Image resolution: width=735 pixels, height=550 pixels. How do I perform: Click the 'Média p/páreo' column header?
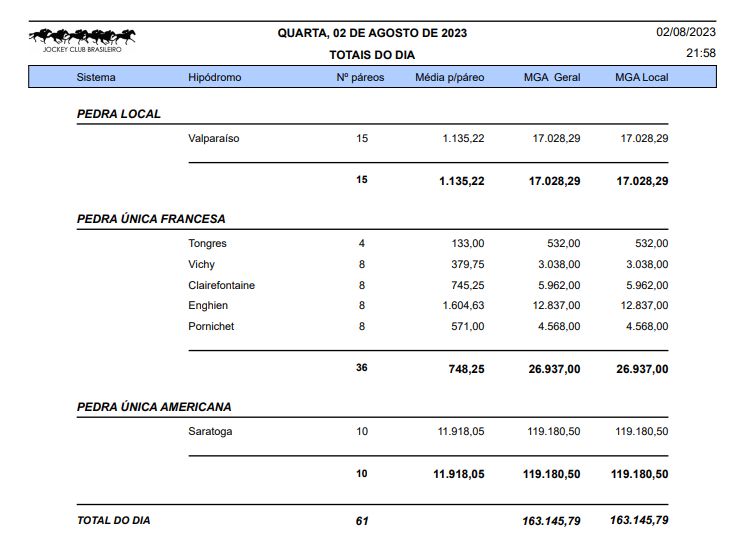(450, 77)
